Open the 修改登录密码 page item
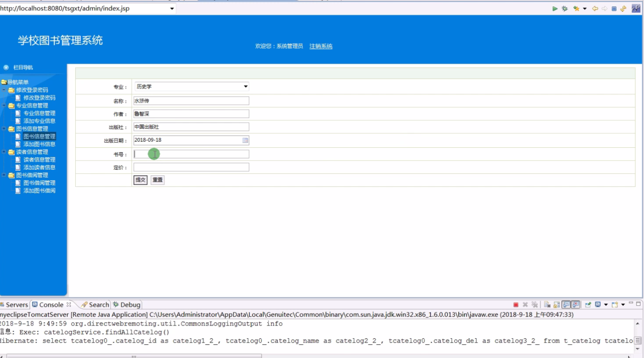This screenshot has width=644, height=358. click(x=39, y=98)
